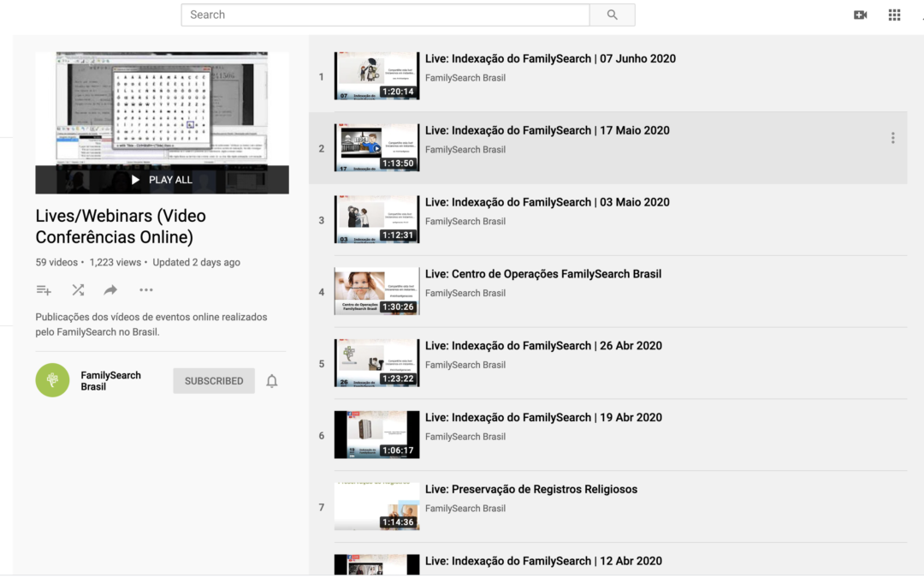The height and width of the screenshot is (578, 924).
Task: Open Centro de Operações FamilySearch Brasil video
Action: tap(543, 274)
